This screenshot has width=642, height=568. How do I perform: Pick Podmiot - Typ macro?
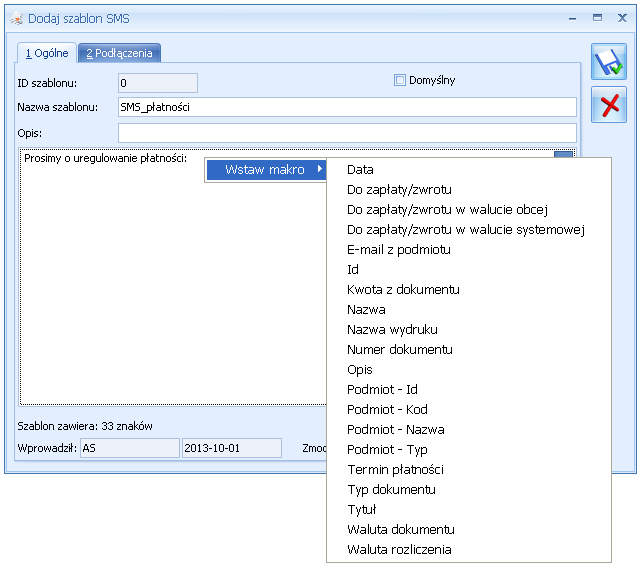coord(469,450)
